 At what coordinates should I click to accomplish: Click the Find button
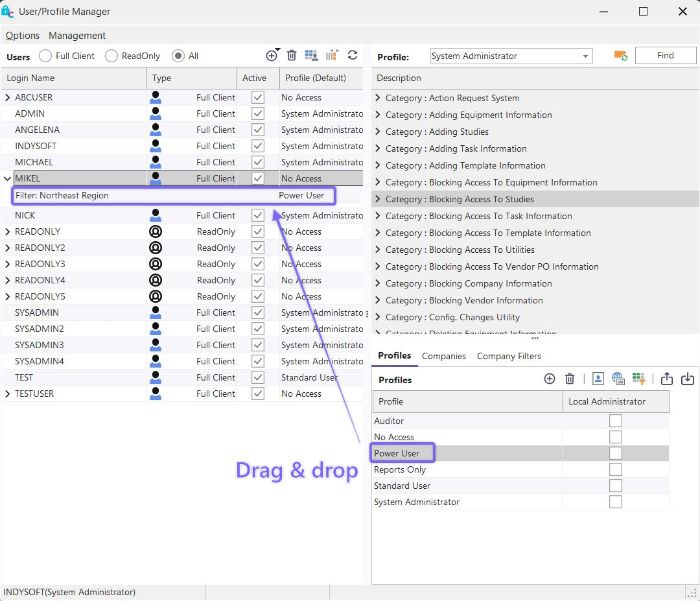665,56
